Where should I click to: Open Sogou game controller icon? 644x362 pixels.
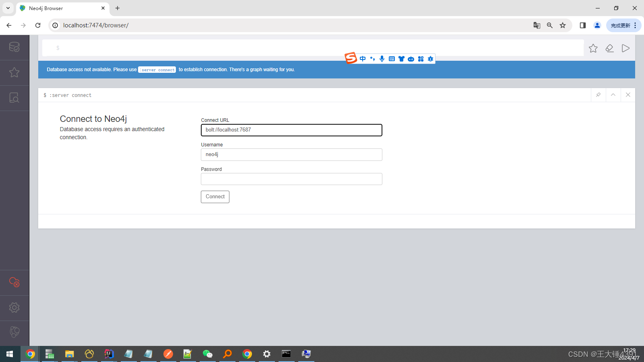411,59
